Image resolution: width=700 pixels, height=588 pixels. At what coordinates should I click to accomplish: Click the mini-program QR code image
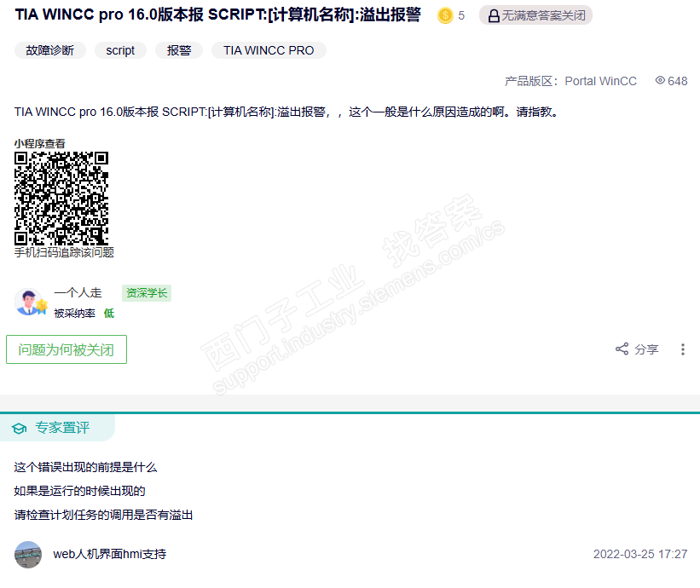pos(61,198)
